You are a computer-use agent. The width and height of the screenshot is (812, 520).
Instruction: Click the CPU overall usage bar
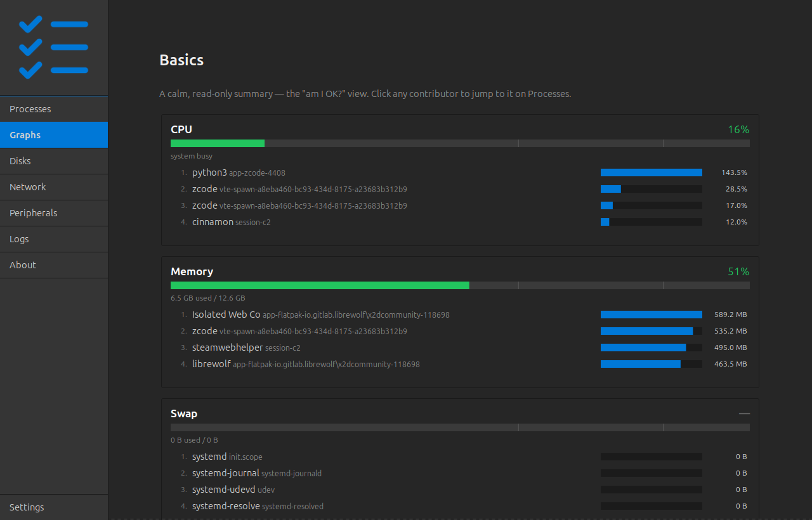[x=460, y=143]
